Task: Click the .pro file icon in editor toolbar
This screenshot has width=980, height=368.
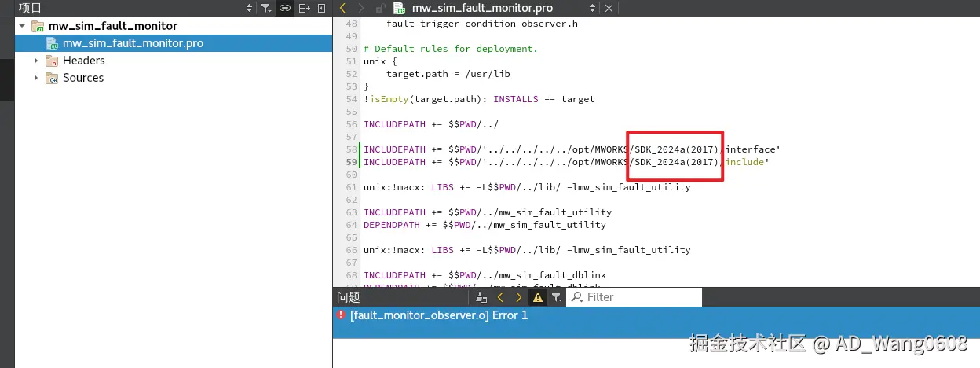Action: click(399, 8)
